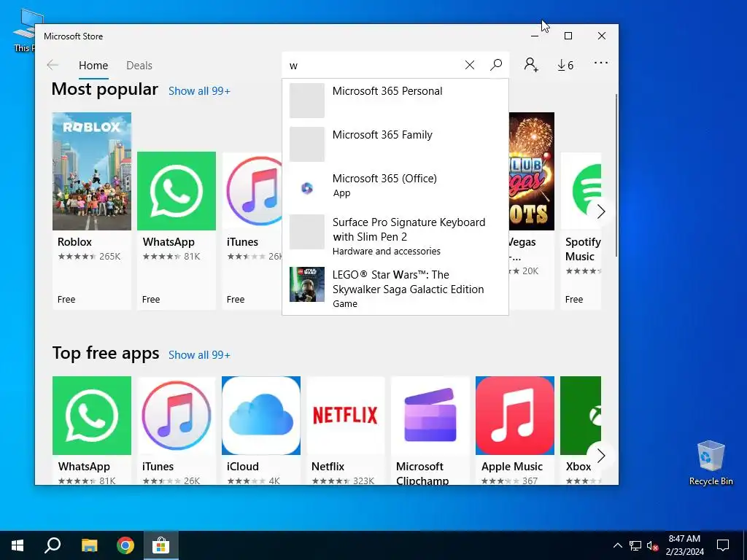Select the Home tab
Image resolution: width=747 pixels, height=560 pixels.
click(93, 66)
